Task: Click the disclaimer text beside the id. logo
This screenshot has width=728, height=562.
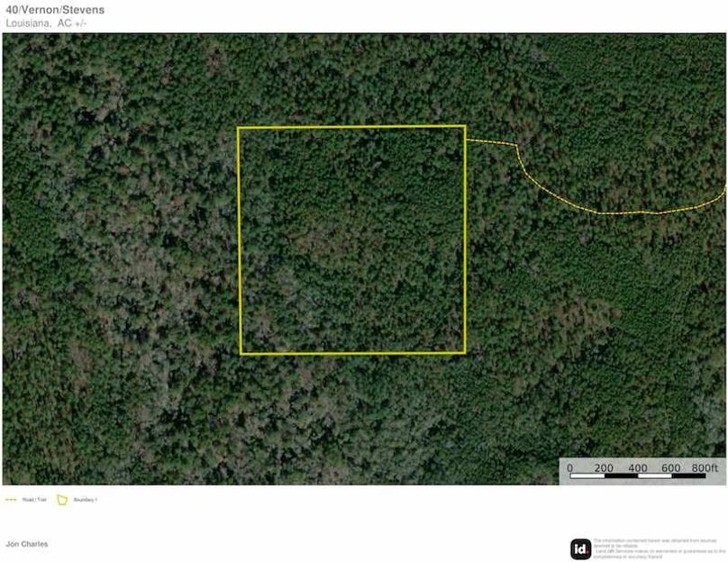Action: [x=659, y=548]
